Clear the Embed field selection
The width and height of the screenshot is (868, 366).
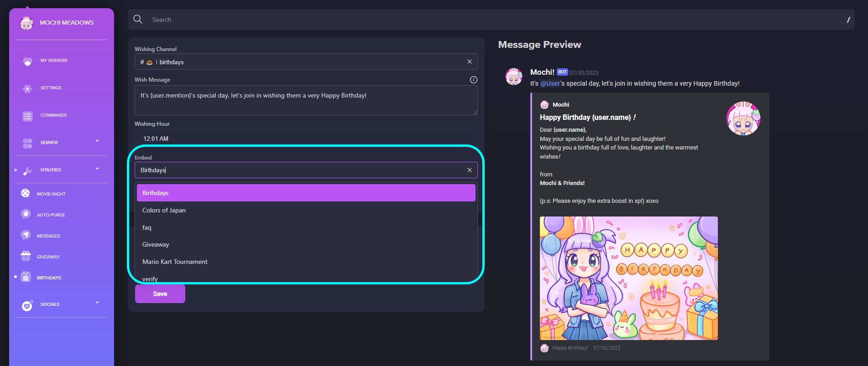(x=469, y=170)
